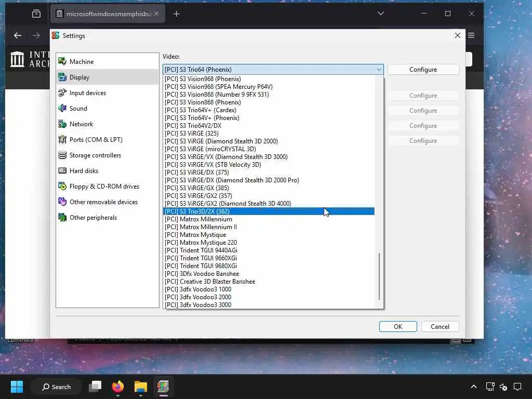The image size is (532, 399).
Task: Choose S3 ViRGE/VX (Diamond Stealth 3D 3000)
Action: pyautogui.click(x=269, y=157)
